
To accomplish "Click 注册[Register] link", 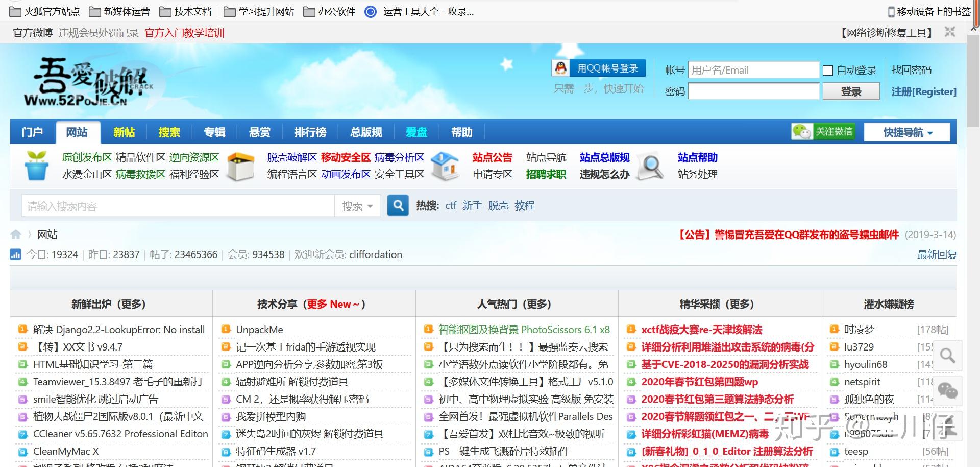I will (x=924, y=91).
